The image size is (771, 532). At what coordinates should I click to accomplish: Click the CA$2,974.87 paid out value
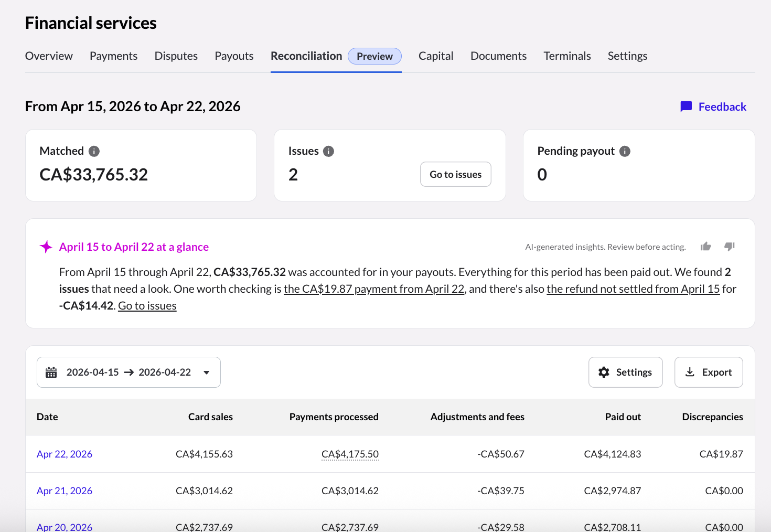tap(613, 491)
